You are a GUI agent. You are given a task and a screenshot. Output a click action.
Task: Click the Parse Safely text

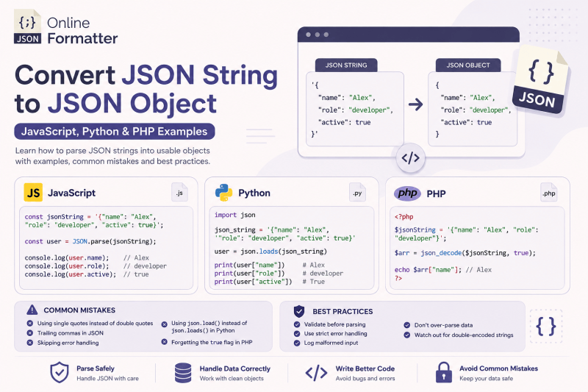[x=96, y=368]
